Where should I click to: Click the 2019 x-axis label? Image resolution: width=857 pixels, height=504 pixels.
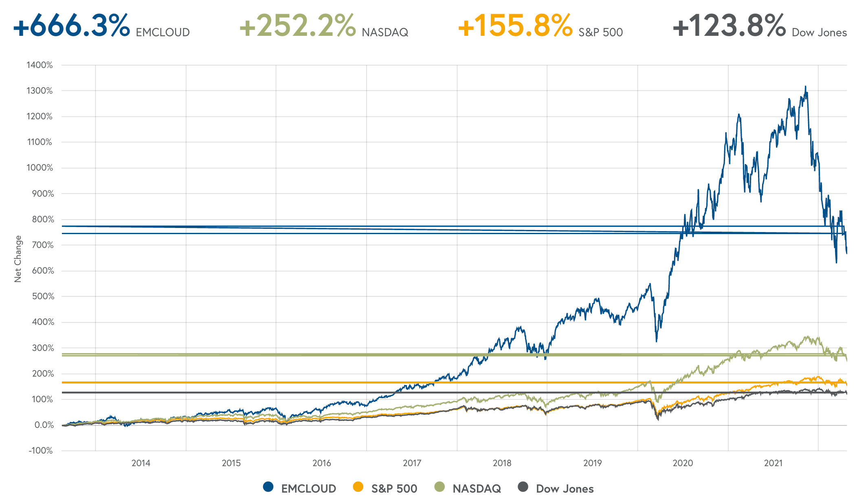click(x=593, y=463)
